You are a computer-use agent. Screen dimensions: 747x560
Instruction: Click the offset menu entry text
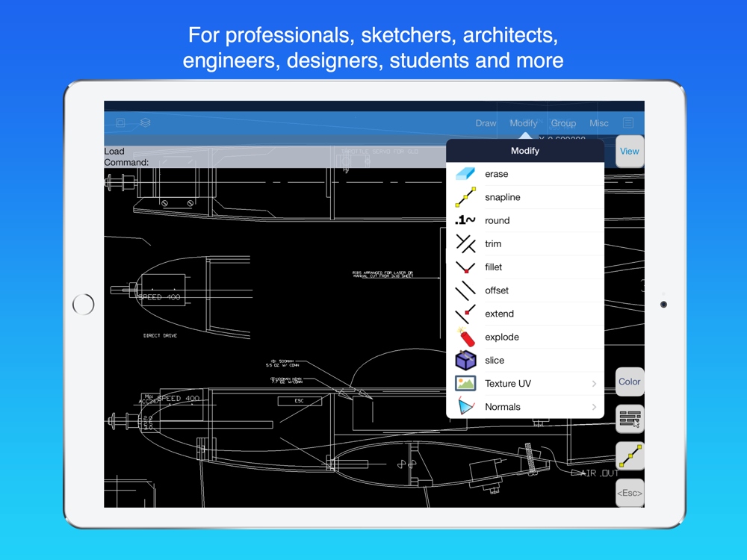point(497,290)
